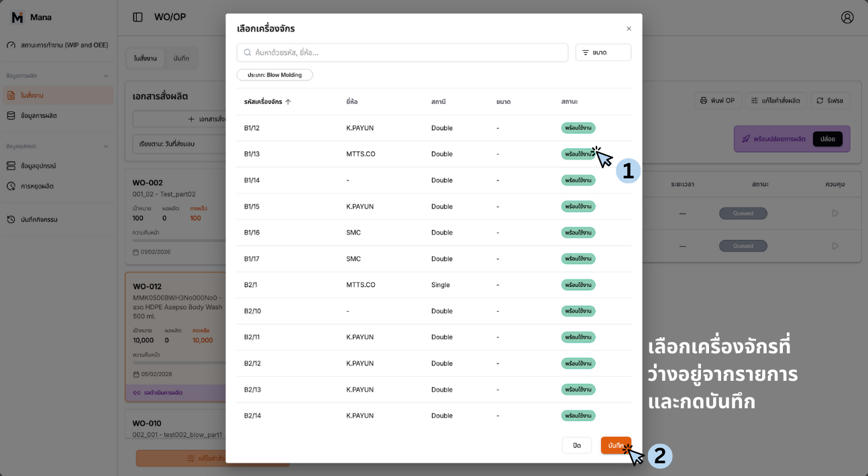Collapse the ข้อมูลอุปกรณ์ sidebar section

(105, 146)
